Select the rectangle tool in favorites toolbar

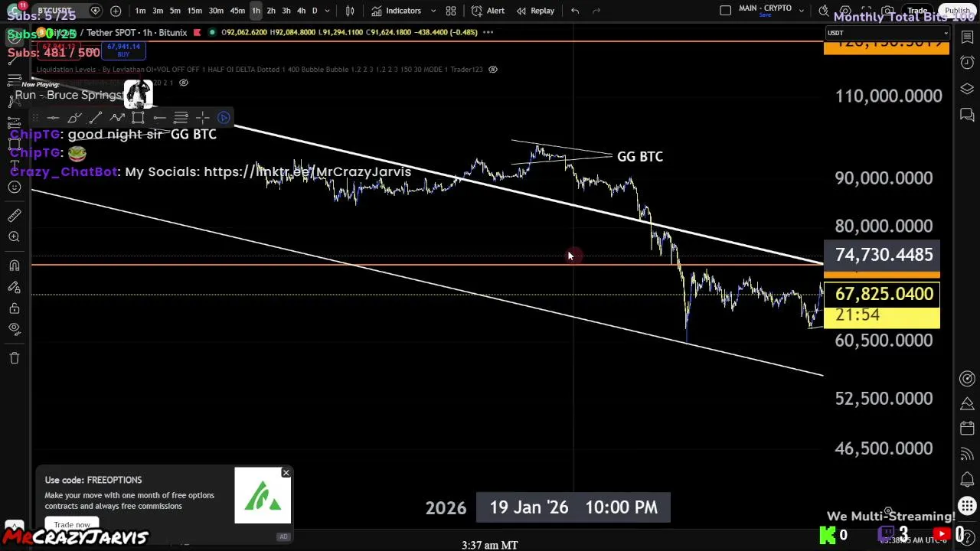pos(138,118)
